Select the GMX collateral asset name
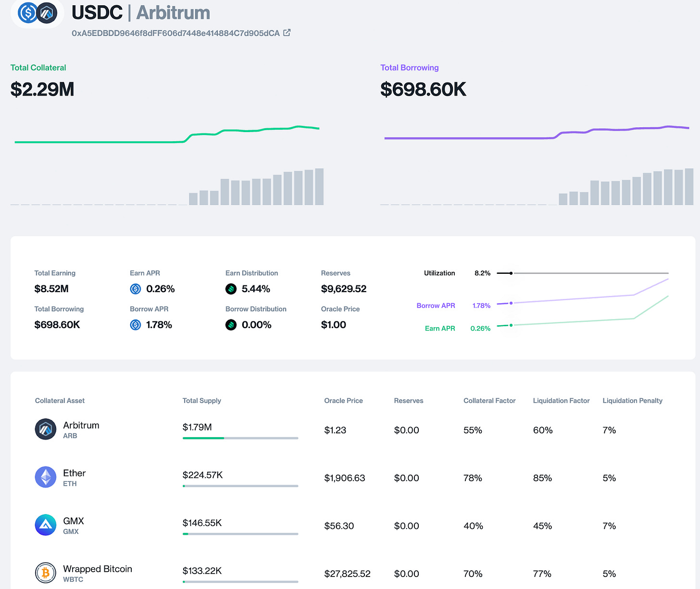Viewport: 700px width, 589px height. click(74, 521)
